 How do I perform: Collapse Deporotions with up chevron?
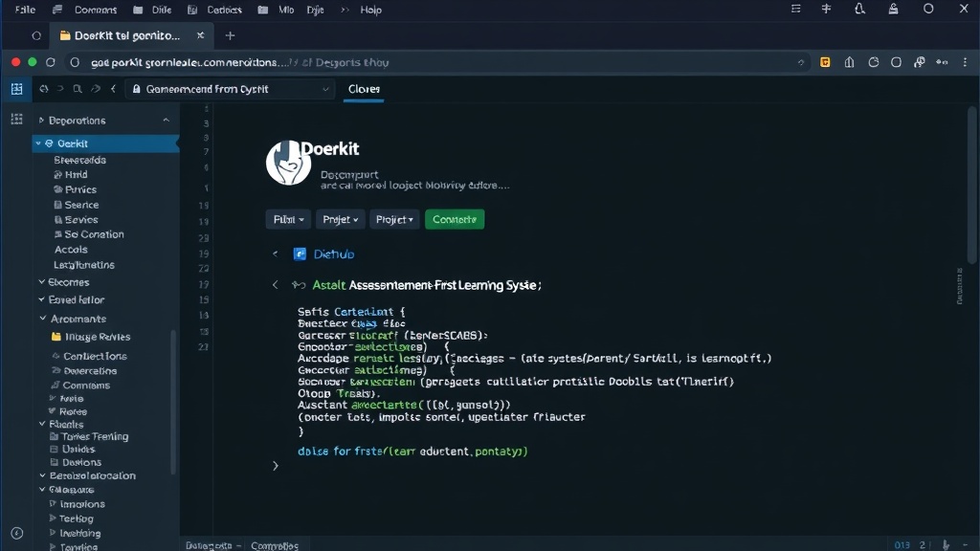(x=167, y=120)
